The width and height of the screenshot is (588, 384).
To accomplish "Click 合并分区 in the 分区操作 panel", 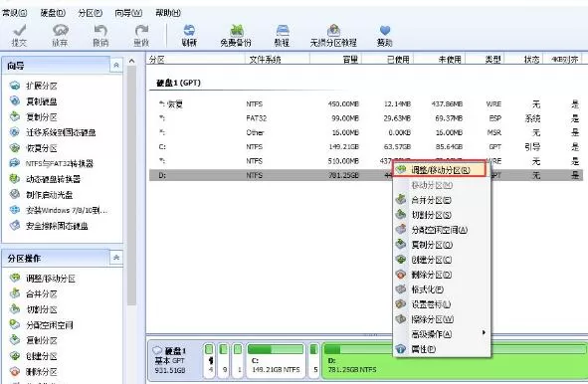I will [x=34, y=294].
